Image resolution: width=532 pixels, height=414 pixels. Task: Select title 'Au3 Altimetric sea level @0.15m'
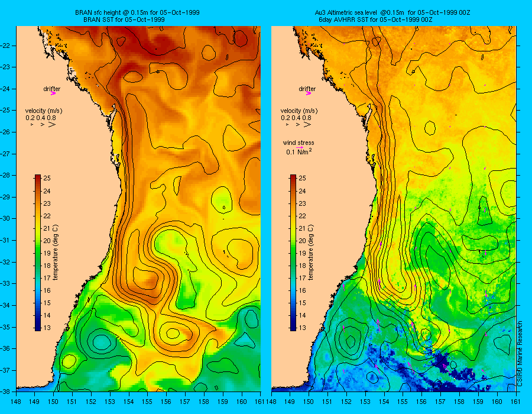[360, 12]
